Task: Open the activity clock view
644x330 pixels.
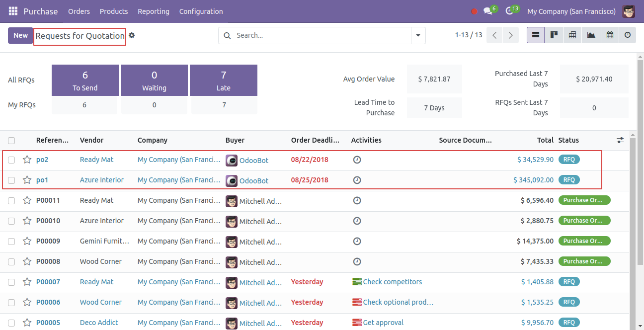Action: [x=628, y=35]
